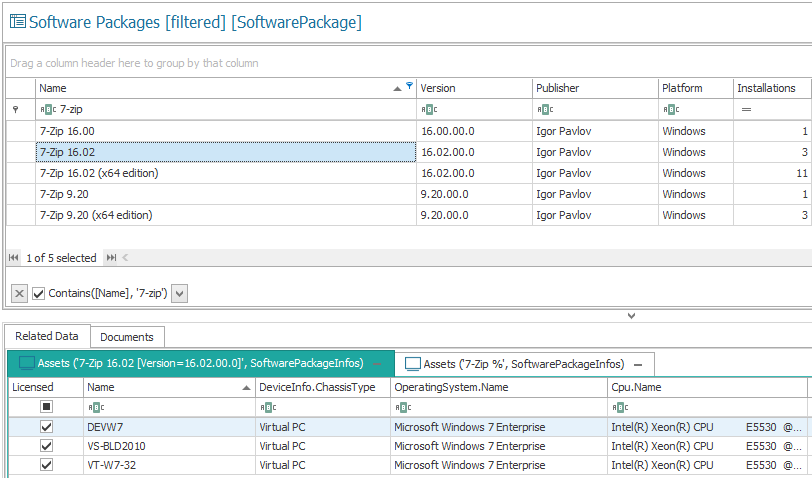The width and height of the screenshot is (812, 478).
Task: Sort by the Licensed column header
Action: [x=46, y=387]
